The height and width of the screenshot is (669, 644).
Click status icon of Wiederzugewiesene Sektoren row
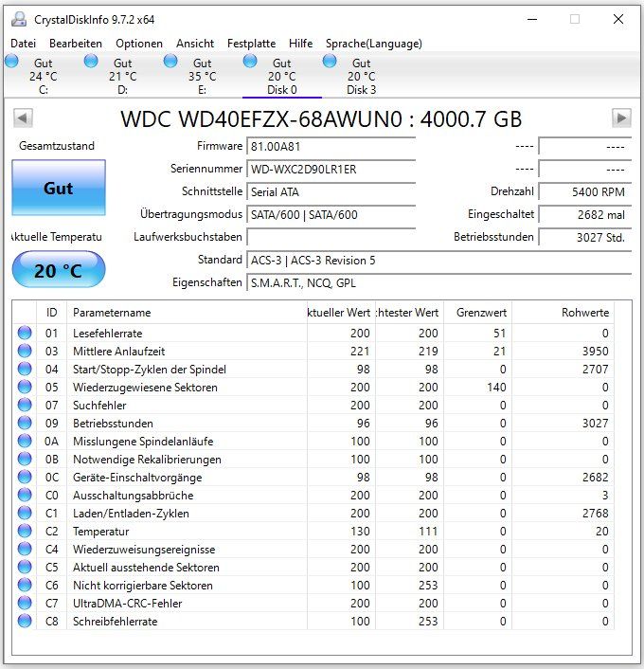click(x=25, y=387)
